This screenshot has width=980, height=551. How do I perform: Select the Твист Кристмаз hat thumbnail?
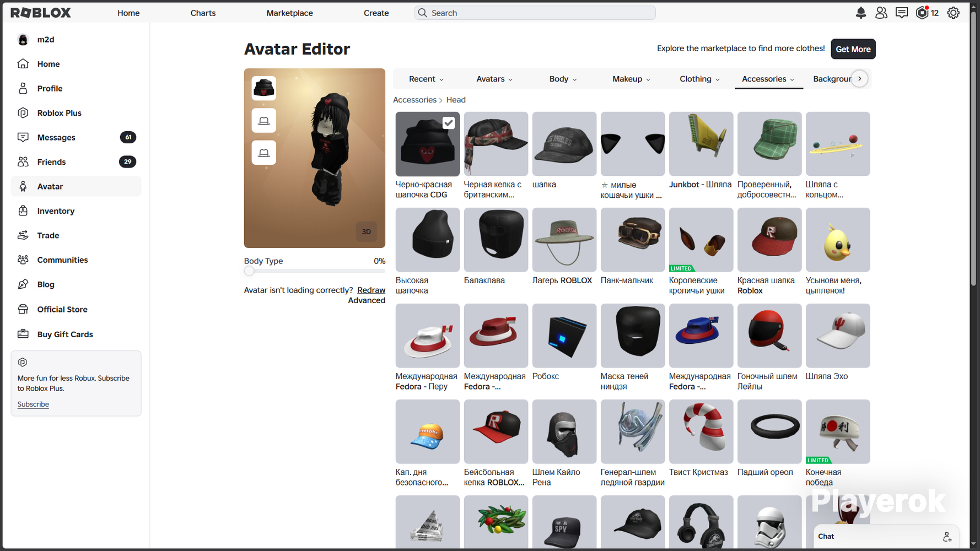click(x=701, y=431)
